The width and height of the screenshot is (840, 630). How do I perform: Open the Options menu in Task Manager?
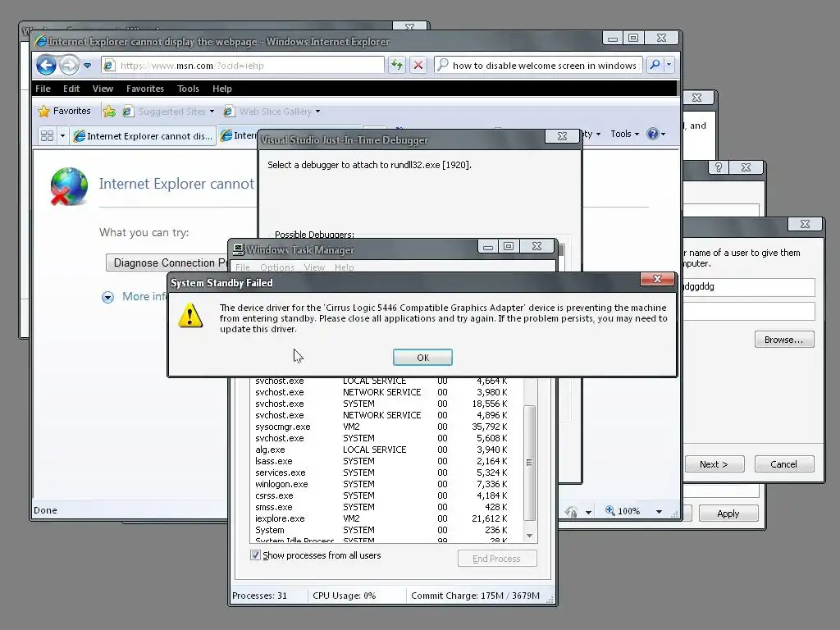point(277,267)
